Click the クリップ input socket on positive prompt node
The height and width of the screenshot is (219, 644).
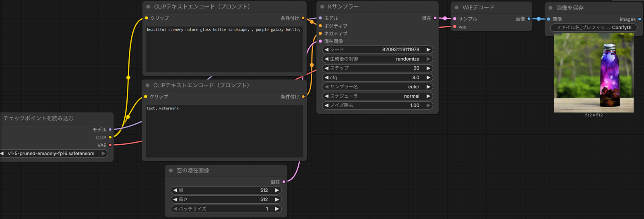coord(147,18)
